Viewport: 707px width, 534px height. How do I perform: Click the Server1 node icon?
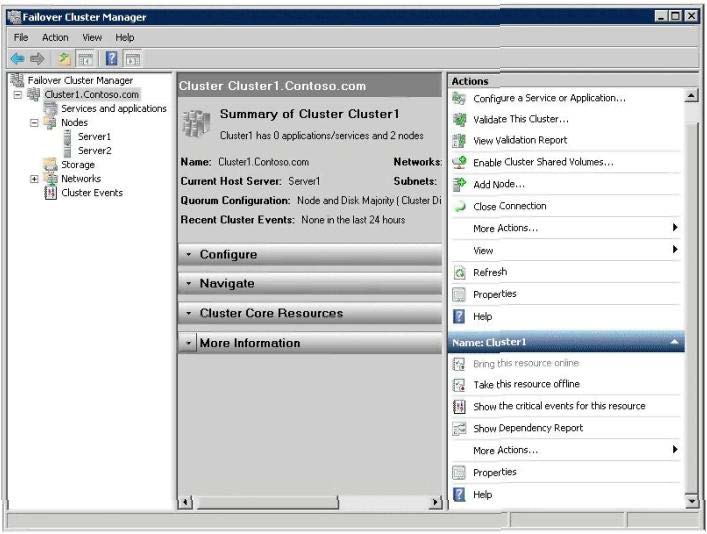[67, 137]
